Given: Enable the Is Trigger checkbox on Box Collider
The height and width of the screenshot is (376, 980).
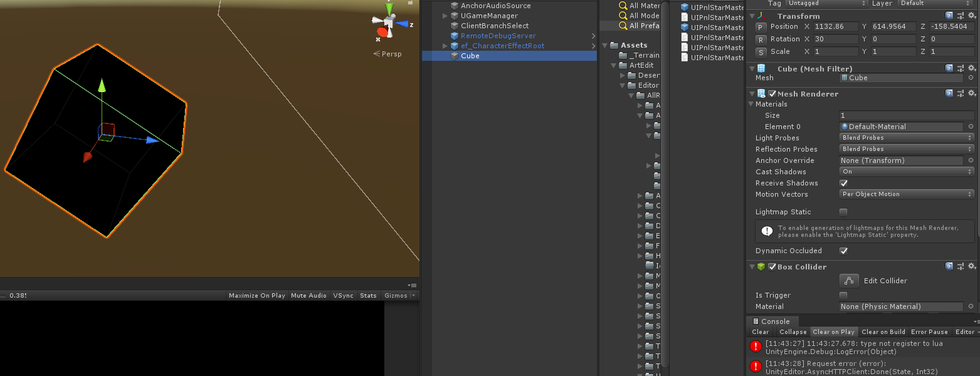Looking at the screenshot, I should (843, 295).
